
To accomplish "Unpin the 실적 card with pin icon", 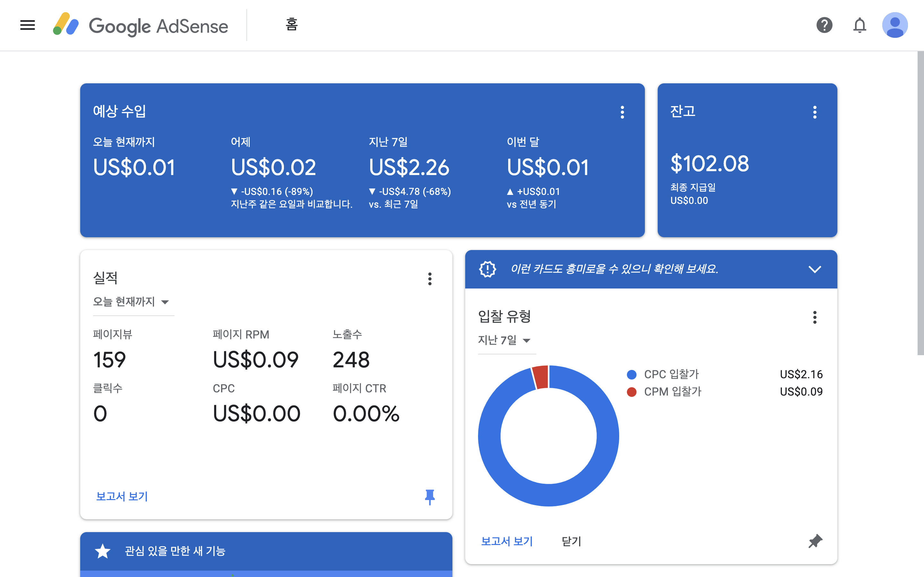I will click(x=430, y=497).
